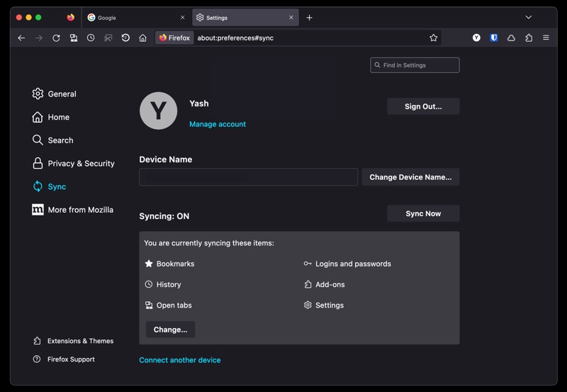The image size is (567, 392).
Task: Close the Settings tab
Action: pos(291,17)
